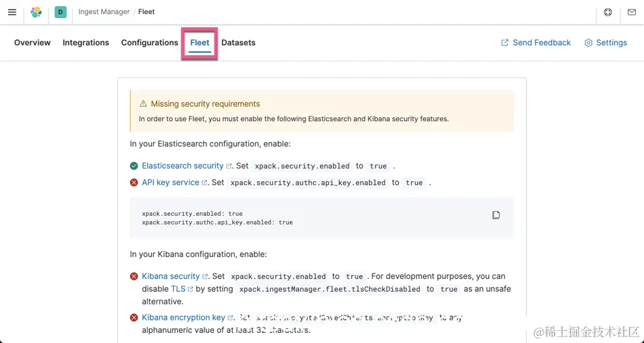
Task: Click 'In your Kibana configuration, enable:' text
Action: coord(198,254)
